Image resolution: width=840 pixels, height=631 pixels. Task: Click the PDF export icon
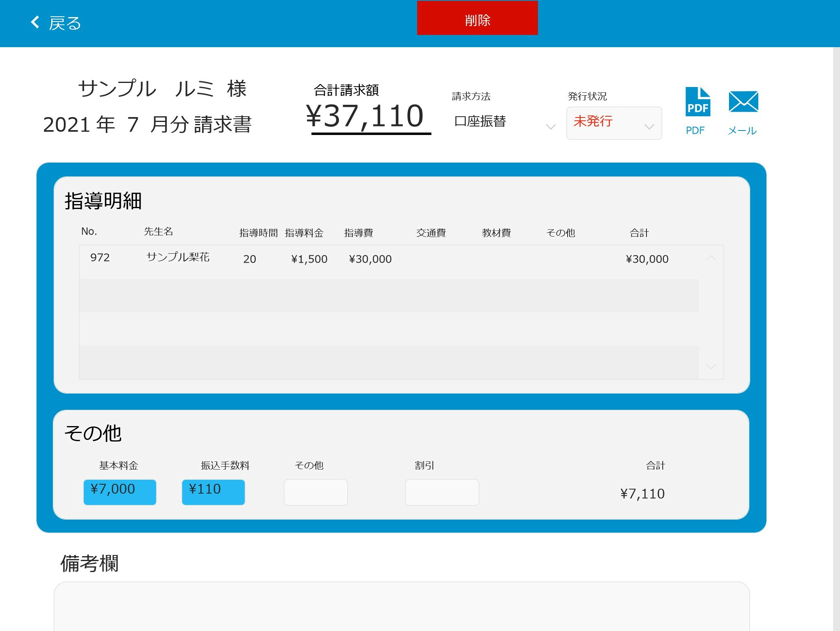coord(698,102)
